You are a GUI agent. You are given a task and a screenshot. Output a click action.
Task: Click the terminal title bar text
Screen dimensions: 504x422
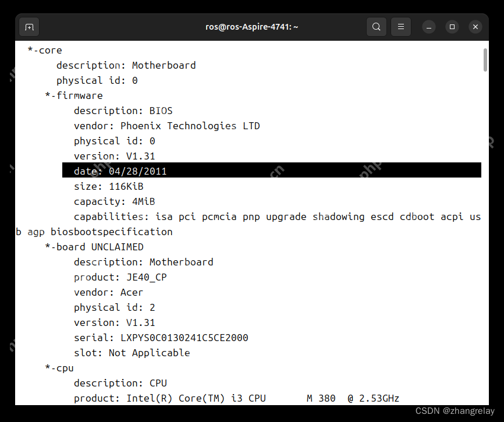[x=251, y=26]
